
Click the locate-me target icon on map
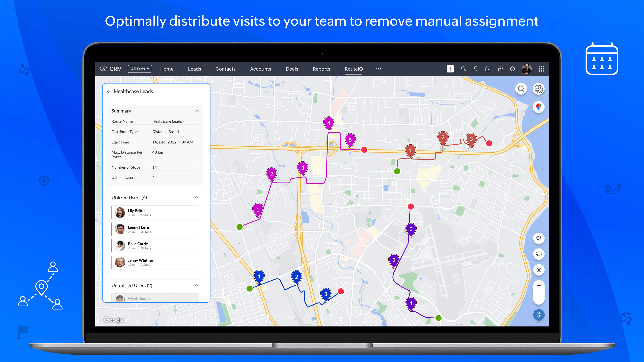(539, 270)
